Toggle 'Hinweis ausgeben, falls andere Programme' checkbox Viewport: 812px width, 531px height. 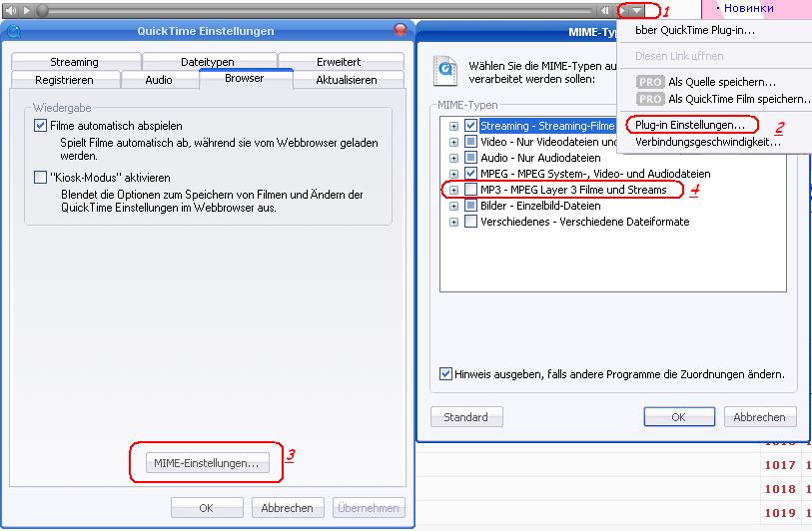445,373
